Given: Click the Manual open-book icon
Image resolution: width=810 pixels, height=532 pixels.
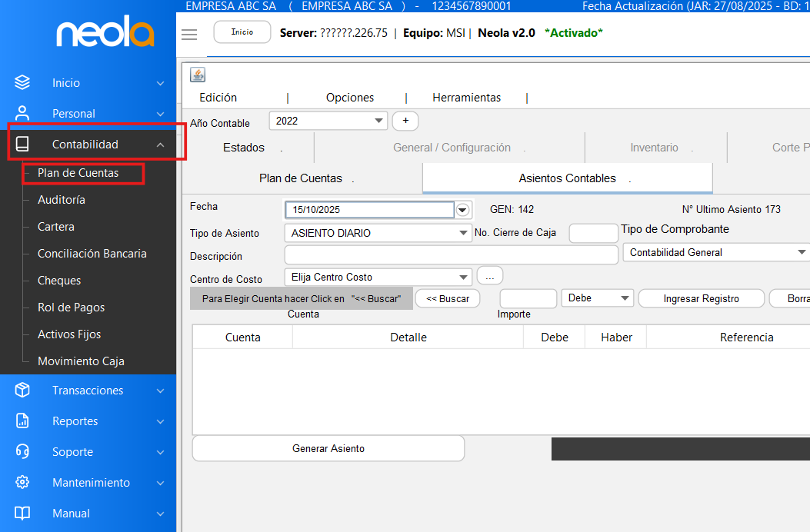Looking at the screenshot, I should [x=23, y=514].
